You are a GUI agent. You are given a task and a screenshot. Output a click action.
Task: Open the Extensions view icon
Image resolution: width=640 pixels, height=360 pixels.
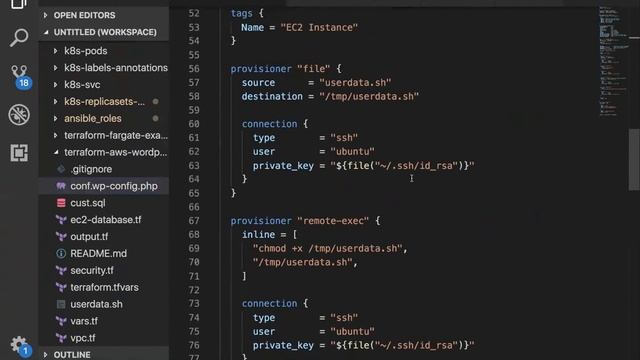coord(19,153)
